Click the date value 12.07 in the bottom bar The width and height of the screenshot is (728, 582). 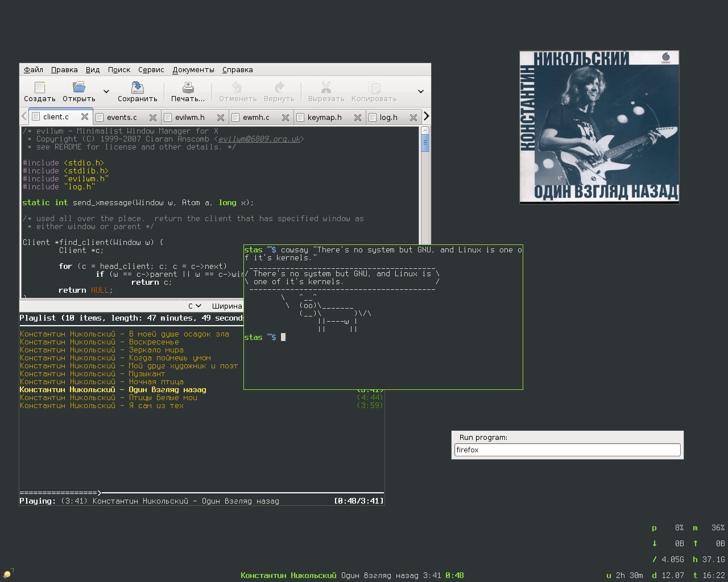673,575
